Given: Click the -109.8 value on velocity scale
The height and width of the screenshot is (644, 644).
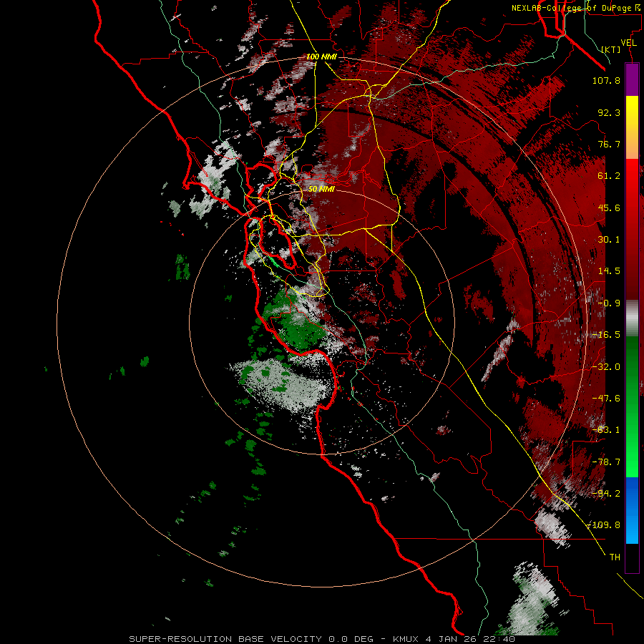Looking at the screenshot, I should point(603,525).
